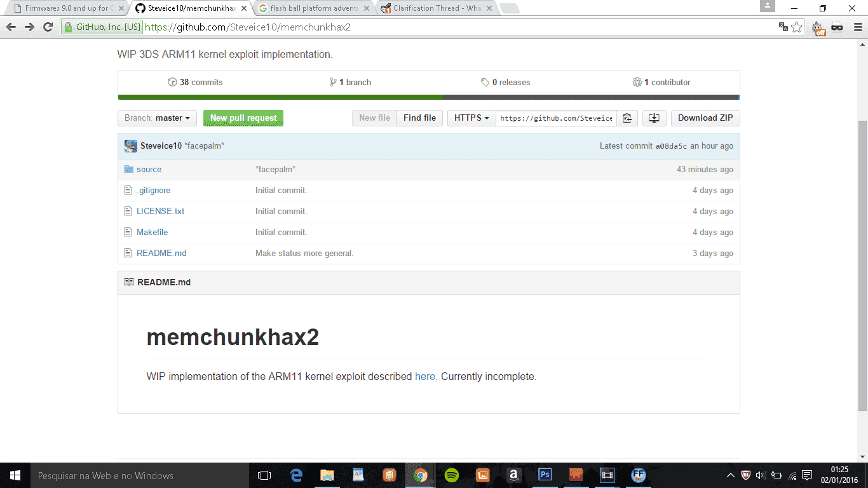Copy the clone URL to clipboard

point(627,118)
